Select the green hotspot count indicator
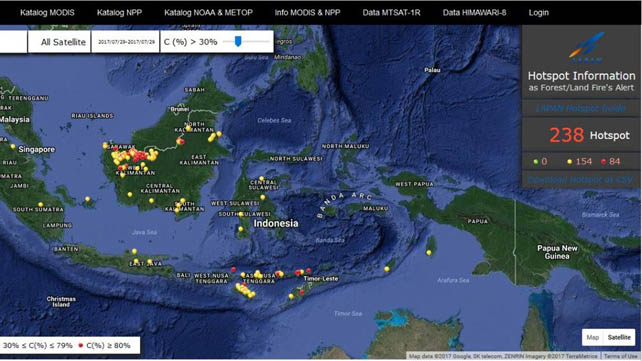 point(540,161)
